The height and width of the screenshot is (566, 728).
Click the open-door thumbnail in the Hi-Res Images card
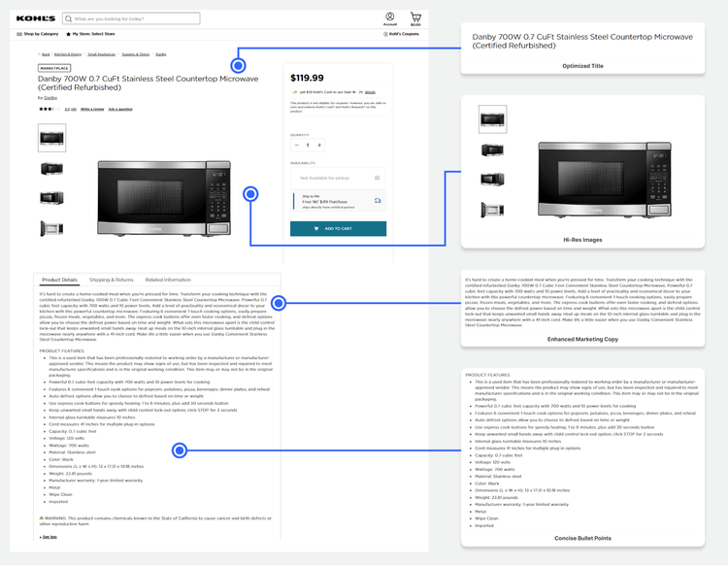492,210
